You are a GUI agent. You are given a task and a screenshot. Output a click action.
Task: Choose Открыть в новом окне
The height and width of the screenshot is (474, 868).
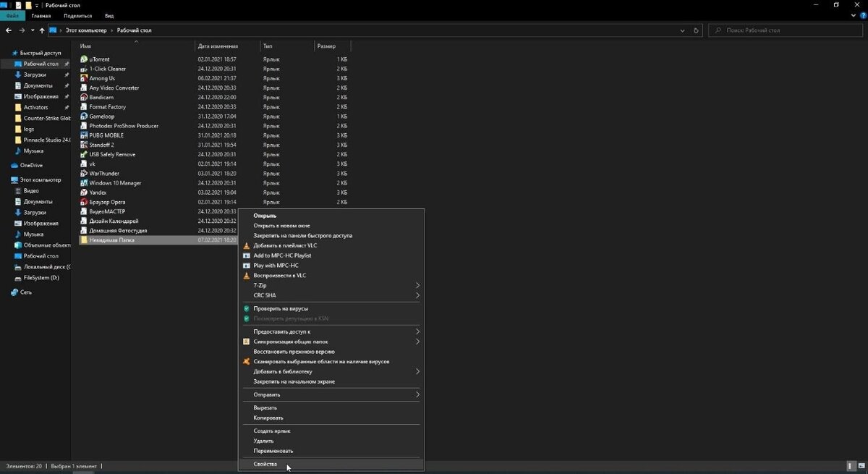[331, 226]
